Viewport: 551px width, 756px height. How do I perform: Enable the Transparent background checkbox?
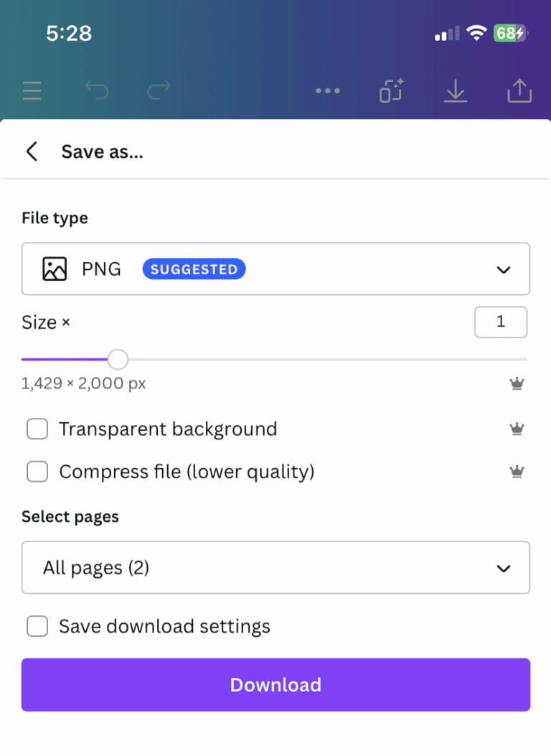pos(37,428)
